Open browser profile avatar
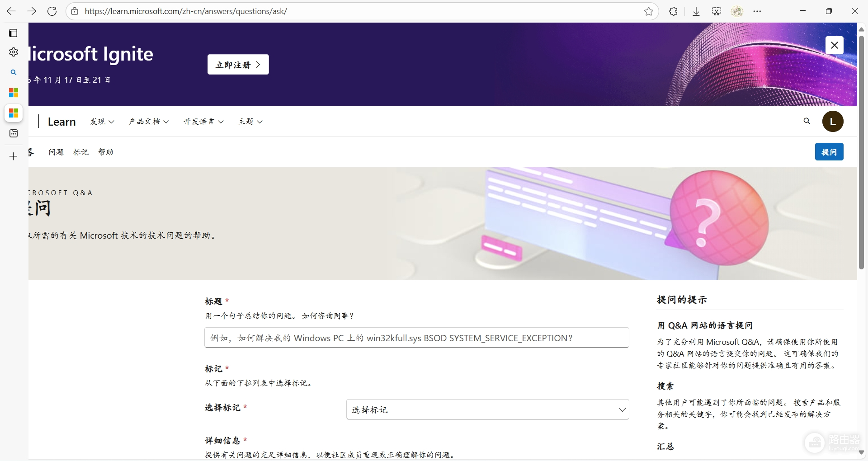This screenshot has width=868, height=461. coord(737,11)
